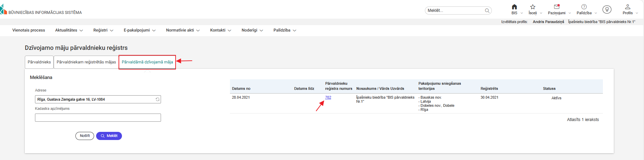
Task: Open Vienotais process menu item
Action: coord(29,30)
